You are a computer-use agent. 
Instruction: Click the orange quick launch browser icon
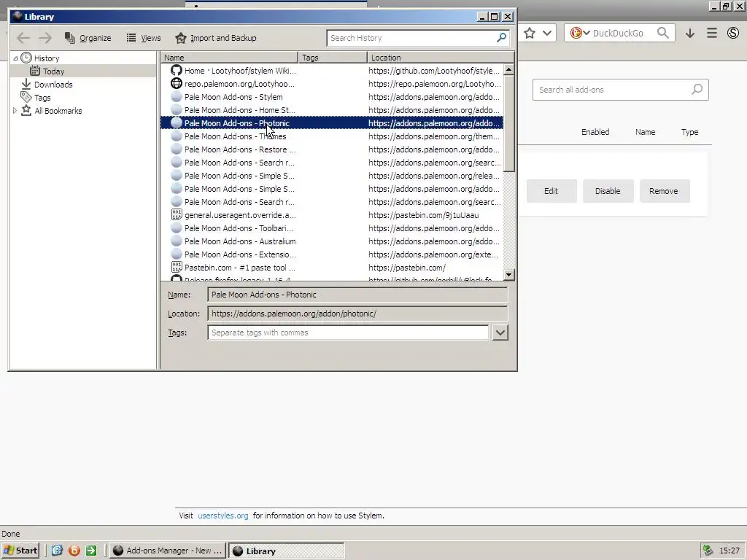(x=74, y=551)
